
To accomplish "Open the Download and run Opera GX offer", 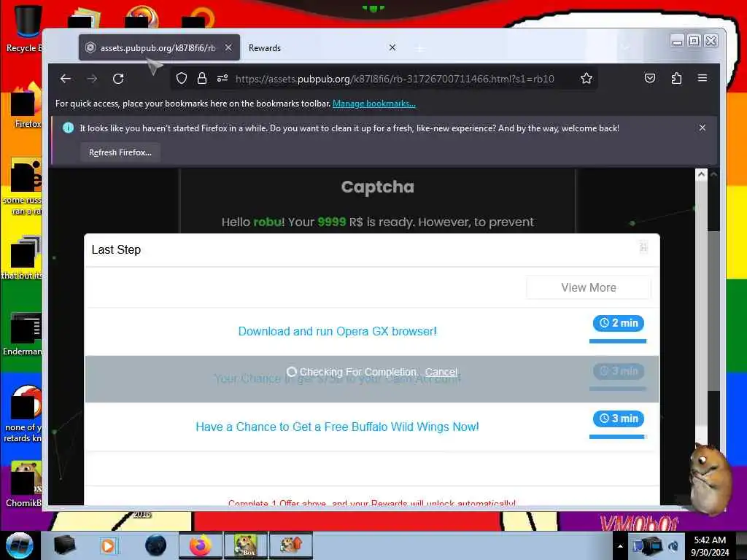I will click(337, 332).
